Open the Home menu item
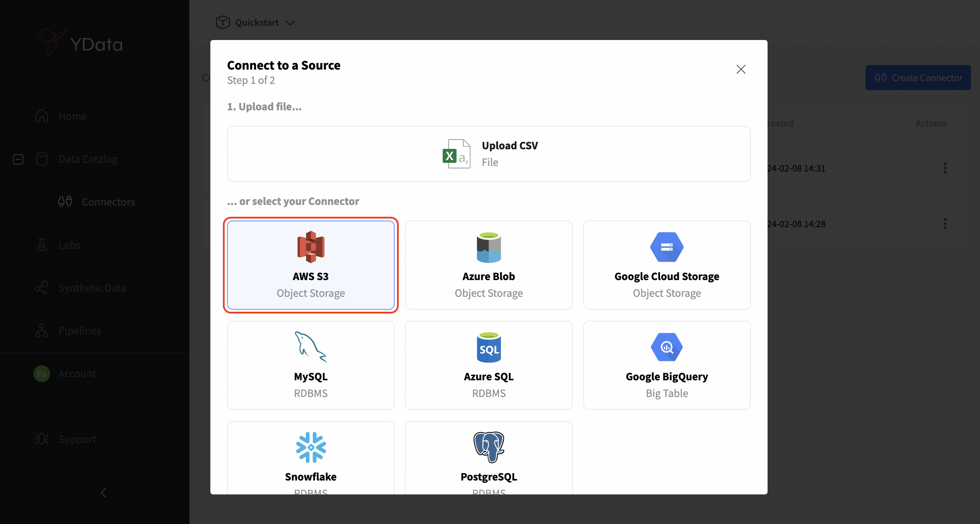Screen dimensions: 980x524 72,116
